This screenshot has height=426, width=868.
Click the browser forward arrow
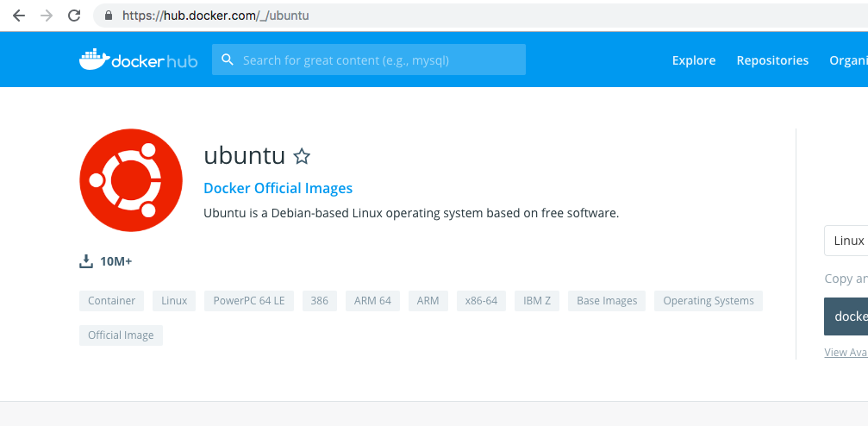(x=46, y=16)
